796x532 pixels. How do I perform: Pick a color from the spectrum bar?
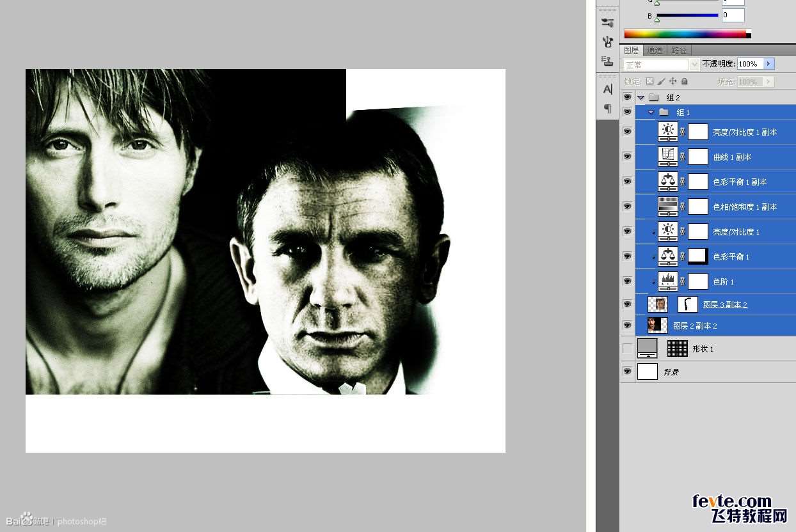tap(685, 34)
